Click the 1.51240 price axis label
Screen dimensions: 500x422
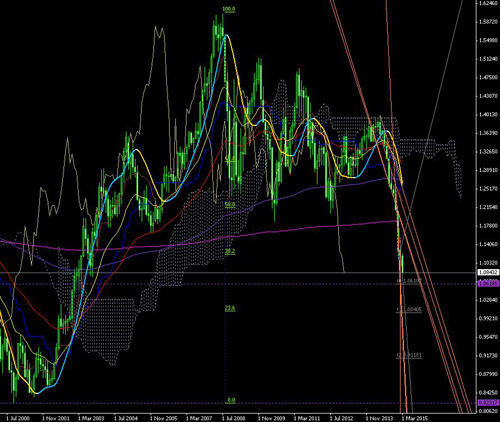click(x=488, y=59)
